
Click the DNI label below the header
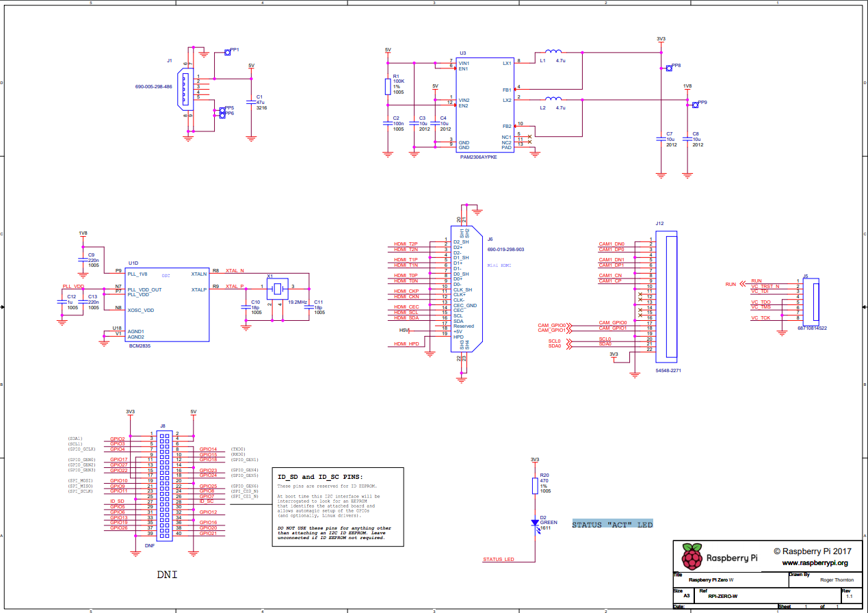tap(167, 575)
